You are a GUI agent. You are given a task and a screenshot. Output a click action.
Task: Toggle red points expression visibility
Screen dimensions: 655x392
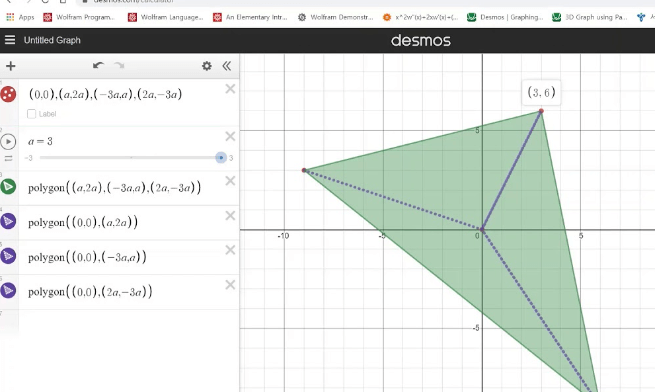click(x=8, y=94)
